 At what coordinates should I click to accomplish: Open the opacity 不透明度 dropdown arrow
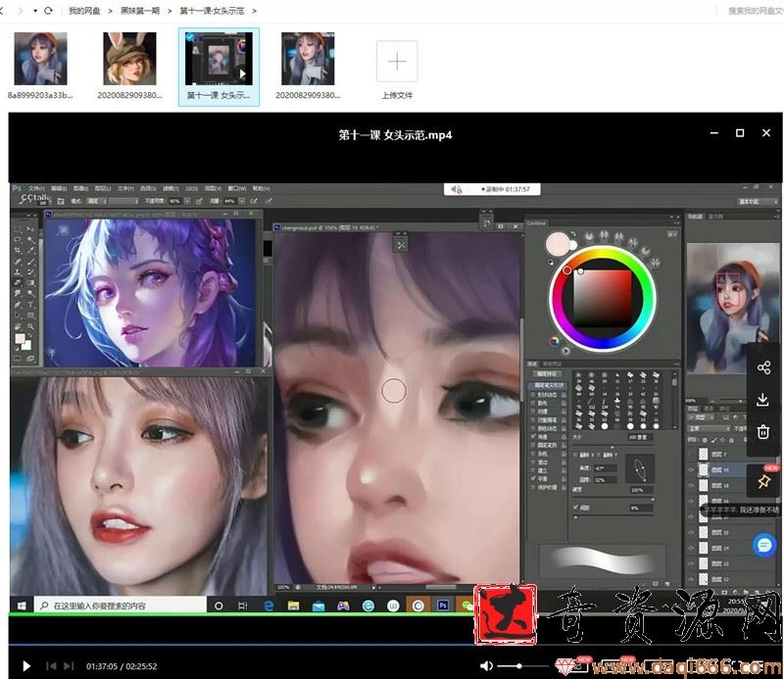click(x=187, y=201)
